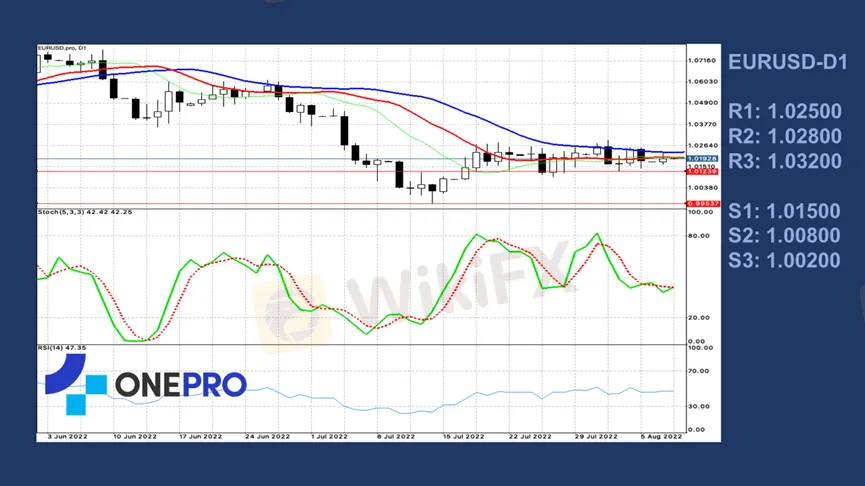Viewport: 865px width, 486px height.
Task: Click the Stoch(5,3,3) indicator label
Action: pos(84,212)
